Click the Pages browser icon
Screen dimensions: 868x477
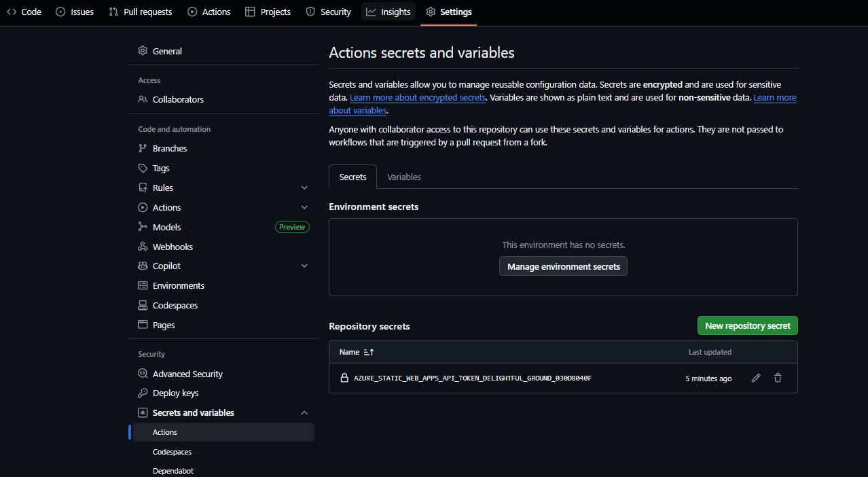[x=143, y=325]
